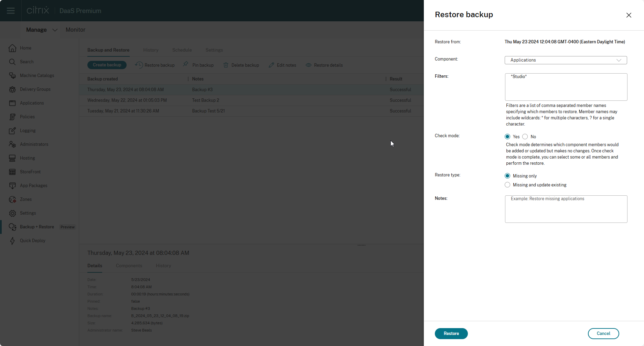
Task: Open the Components details tab
Action: (x=129, y=266)
